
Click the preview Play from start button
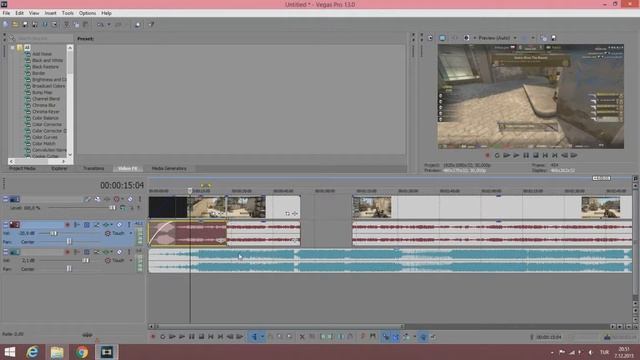(507, 155)
